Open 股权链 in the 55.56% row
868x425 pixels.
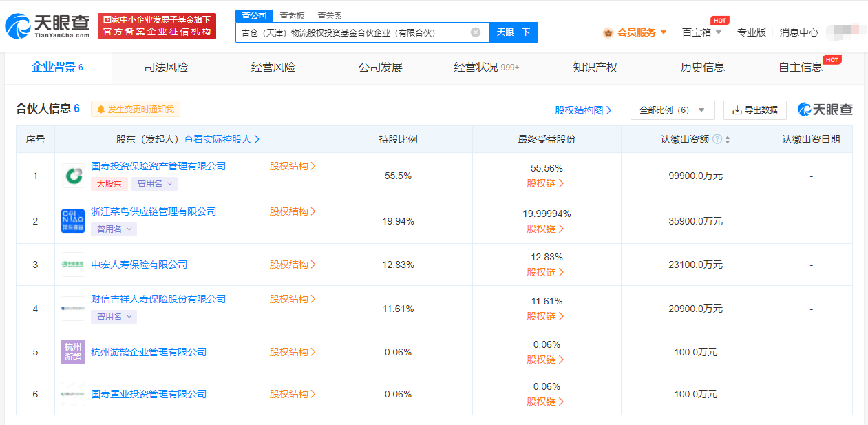click(546, 183)
